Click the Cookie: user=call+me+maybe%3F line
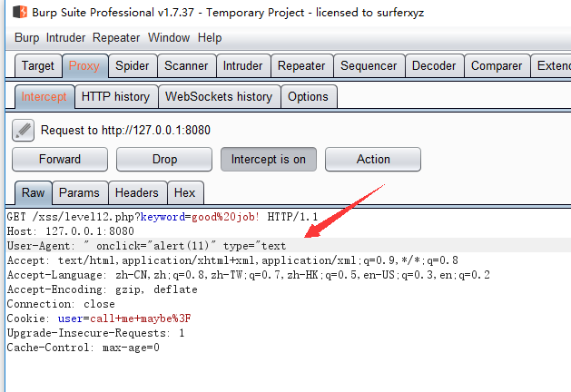Viewport: 571px width, 392px height. click(99, 318)
